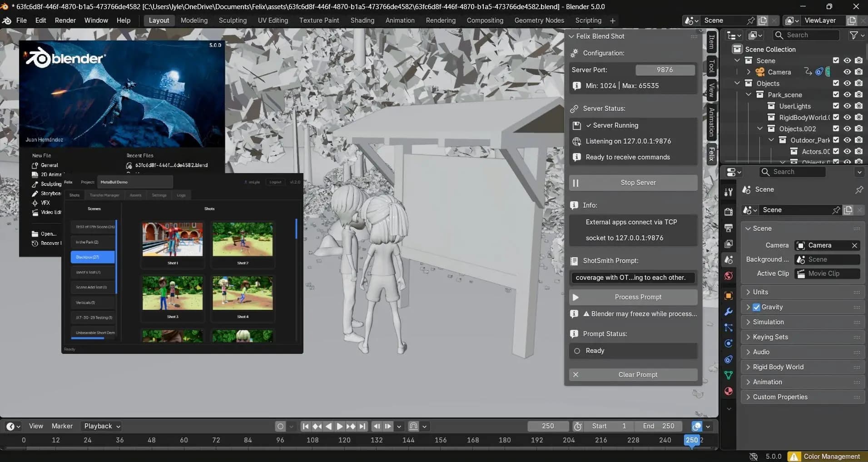Image resolution: width=868 pixels, height=462 pixels.
Task: Click the Server Port value slider
Action: [665, 70]
